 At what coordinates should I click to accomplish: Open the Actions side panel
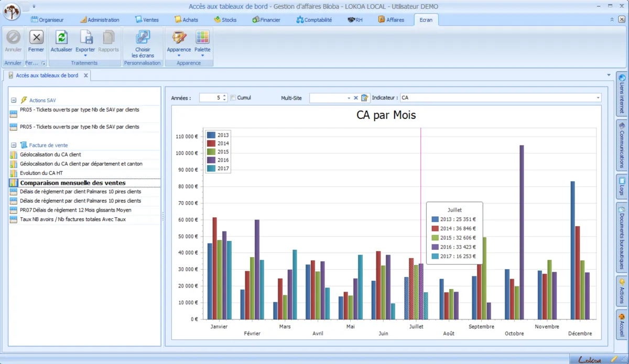click(622, 291)
